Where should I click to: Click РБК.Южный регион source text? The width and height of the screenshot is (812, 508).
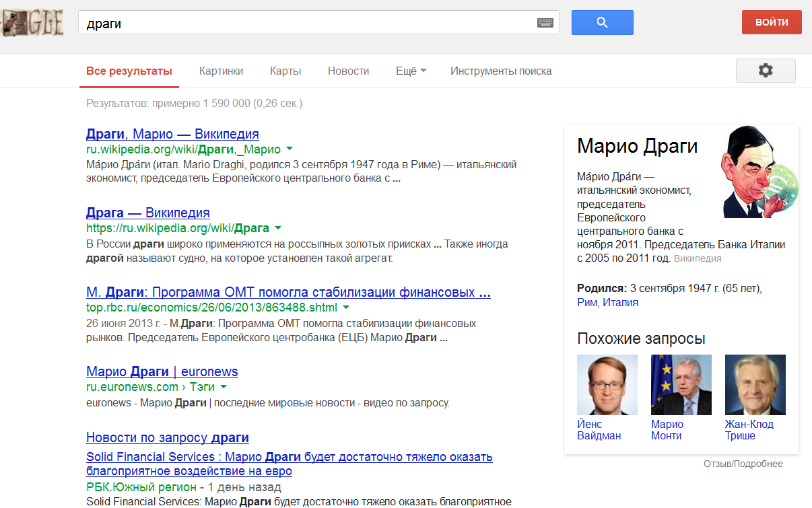tap(141, 486)
